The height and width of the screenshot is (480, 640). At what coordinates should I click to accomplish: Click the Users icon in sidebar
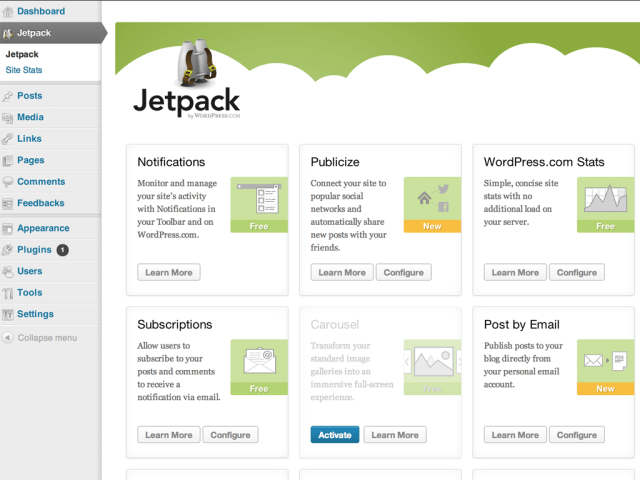click(x=8, y=271)
